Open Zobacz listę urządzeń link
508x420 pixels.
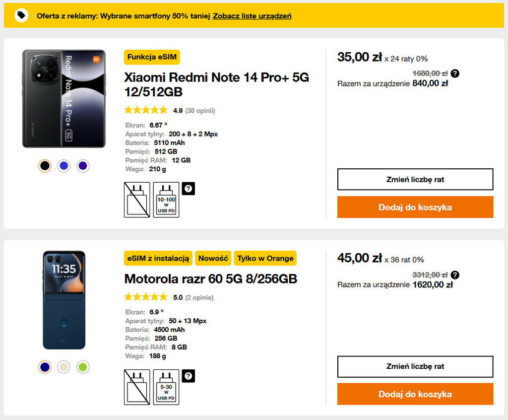[x=252, y=16]
